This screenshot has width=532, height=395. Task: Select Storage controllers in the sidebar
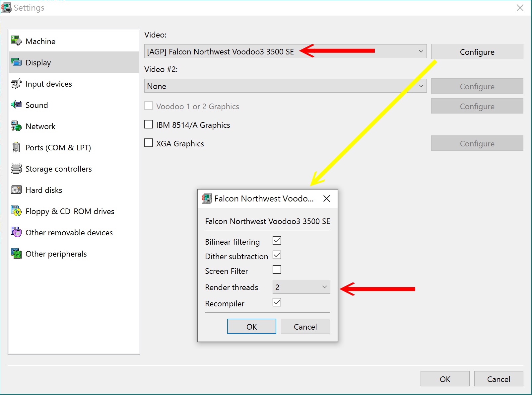tap(74, 168)
